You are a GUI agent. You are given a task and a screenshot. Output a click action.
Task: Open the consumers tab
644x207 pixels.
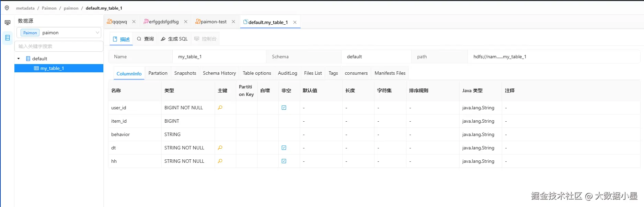tap(356, 73)
